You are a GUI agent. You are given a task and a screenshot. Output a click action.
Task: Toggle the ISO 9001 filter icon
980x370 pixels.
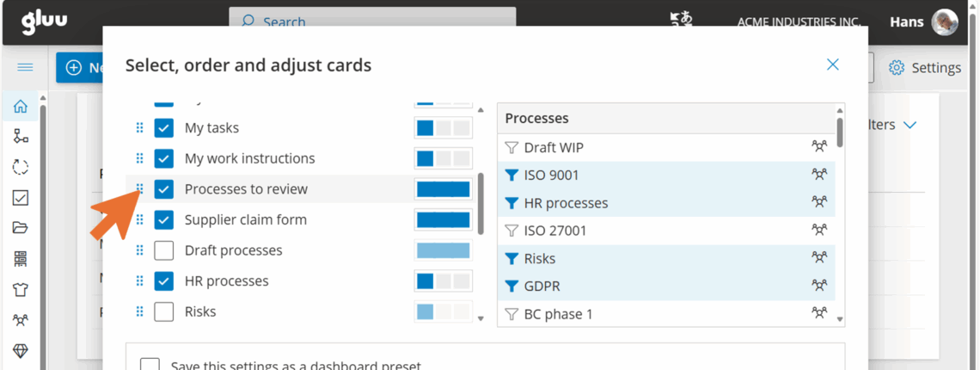(x=511, y=176)
